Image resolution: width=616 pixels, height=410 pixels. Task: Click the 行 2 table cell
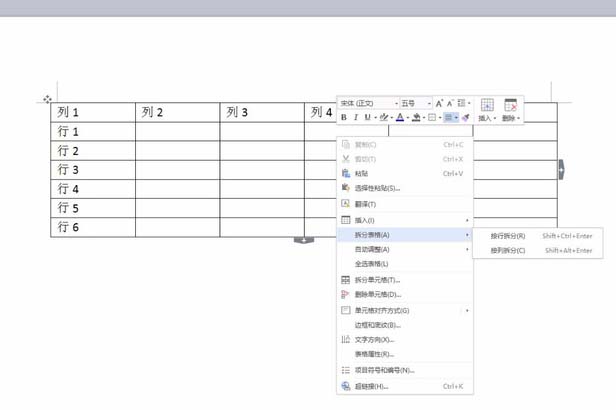[93, 150]
